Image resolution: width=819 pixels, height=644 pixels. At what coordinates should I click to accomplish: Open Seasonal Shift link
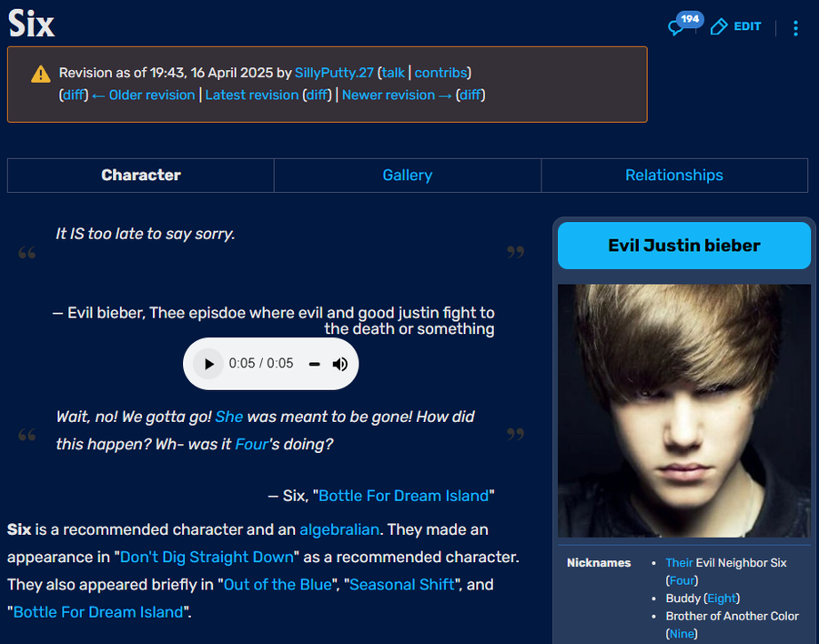click(x=401, y=585)
